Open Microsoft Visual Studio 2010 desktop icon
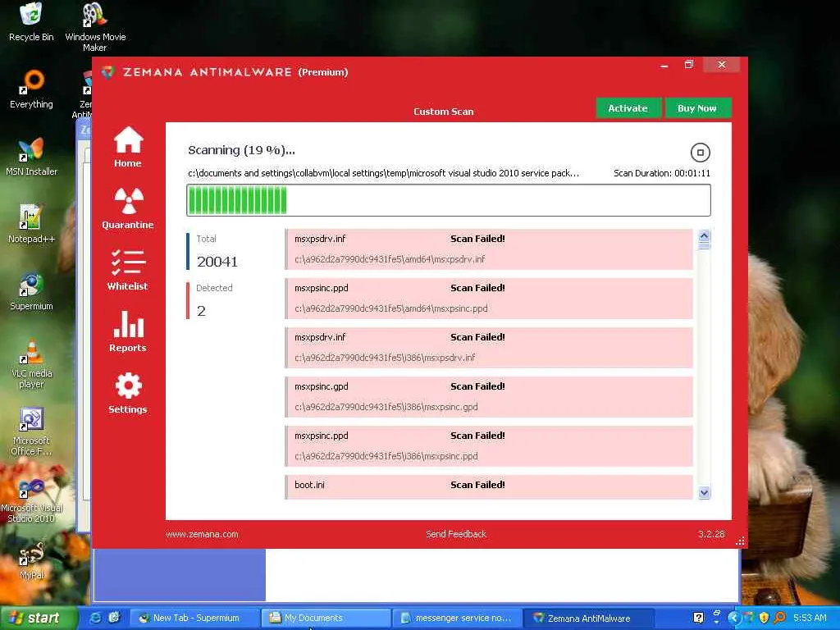 point(31,500)
